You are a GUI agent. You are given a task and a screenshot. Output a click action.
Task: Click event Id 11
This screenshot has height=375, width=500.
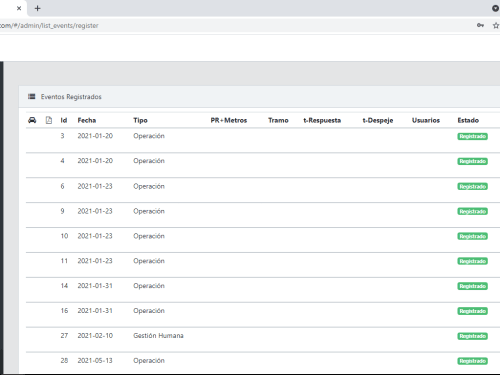[64, 261]
